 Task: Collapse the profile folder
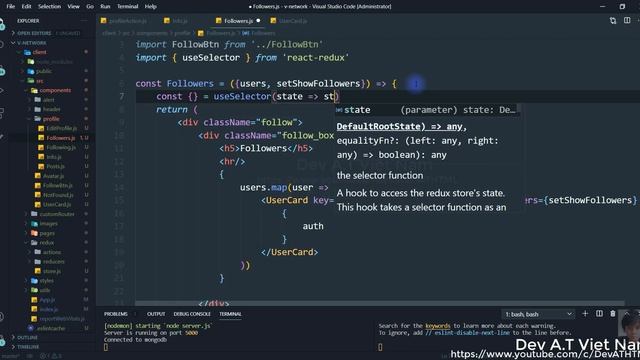51,119
